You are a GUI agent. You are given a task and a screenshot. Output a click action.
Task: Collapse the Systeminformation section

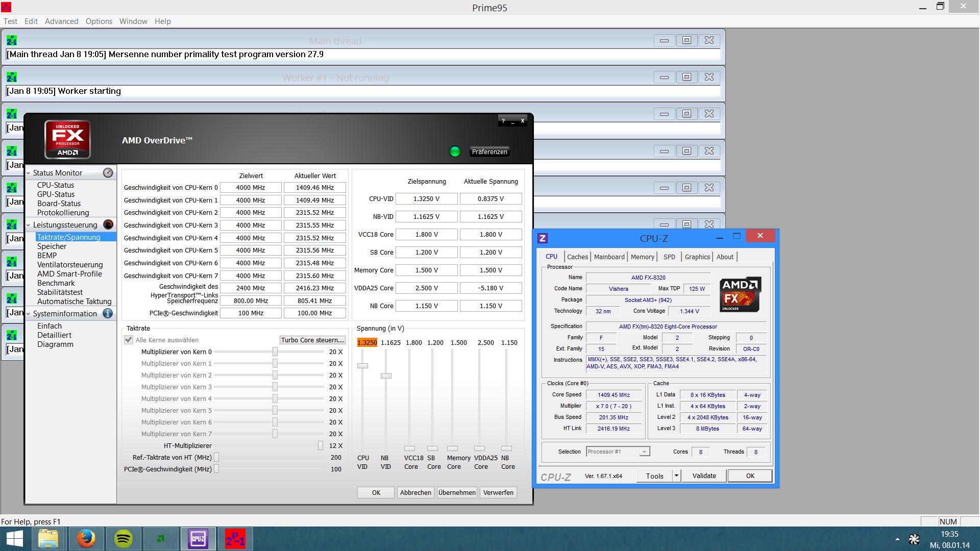click(29, 314)
